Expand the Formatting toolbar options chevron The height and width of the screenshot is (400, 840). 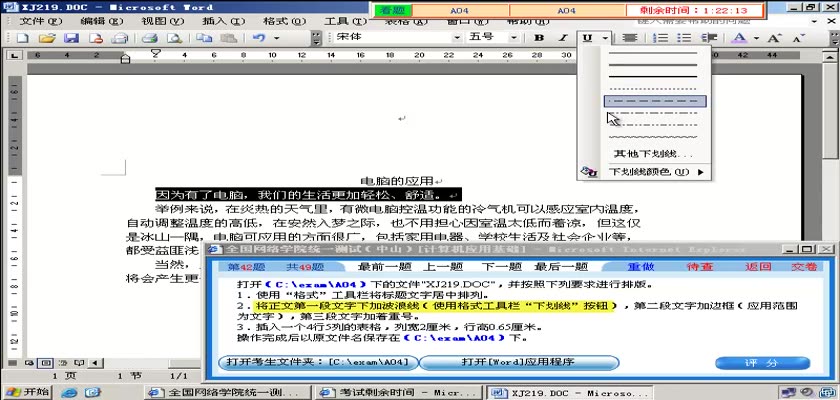835,38
